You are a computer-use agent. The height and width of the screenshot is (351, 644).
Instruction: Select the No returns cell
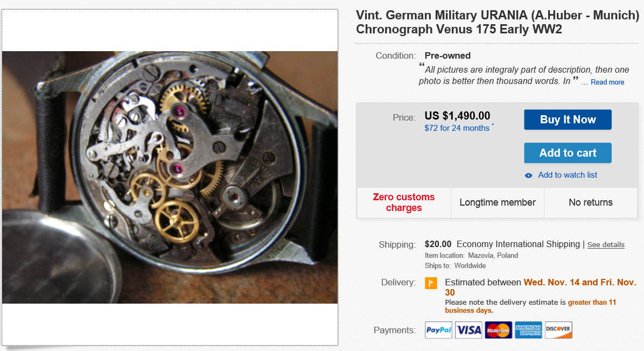(591, 202)
